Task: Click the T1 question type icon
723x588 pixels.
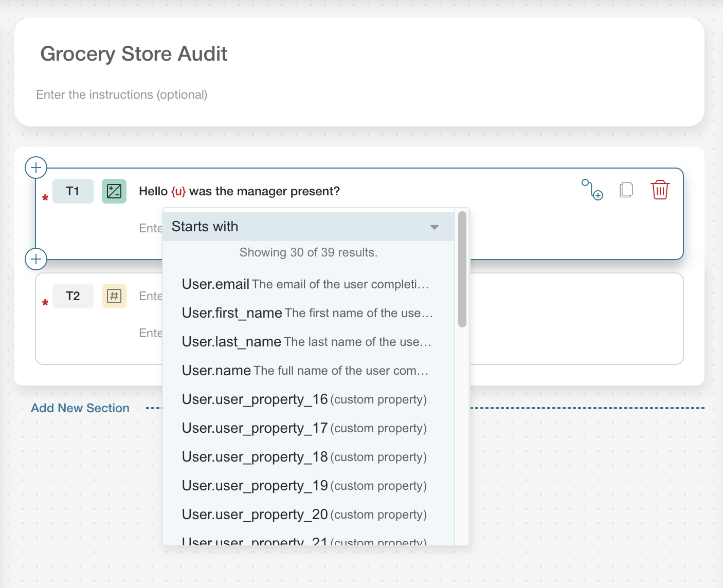Action: (114, 191)
